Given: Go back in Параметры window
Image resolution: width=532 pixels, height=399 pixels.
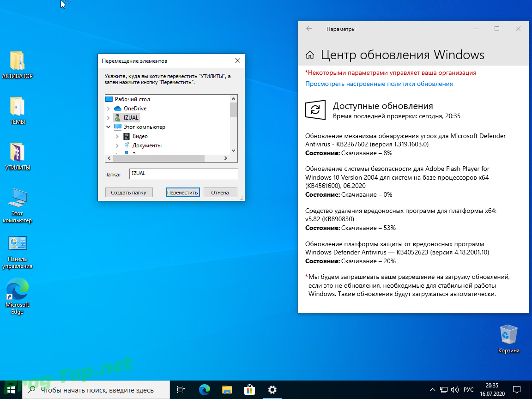Looking at the screenshot, I should coord(309,29).
